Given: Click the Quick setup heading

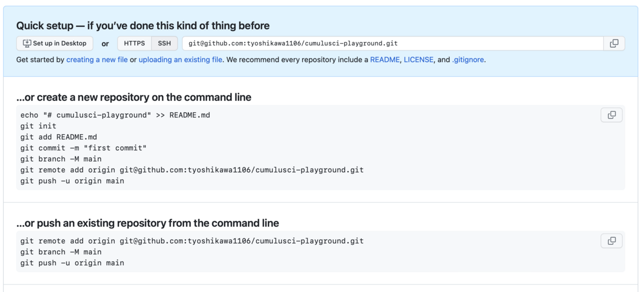Looking at the screenshot, I should 143,25.
